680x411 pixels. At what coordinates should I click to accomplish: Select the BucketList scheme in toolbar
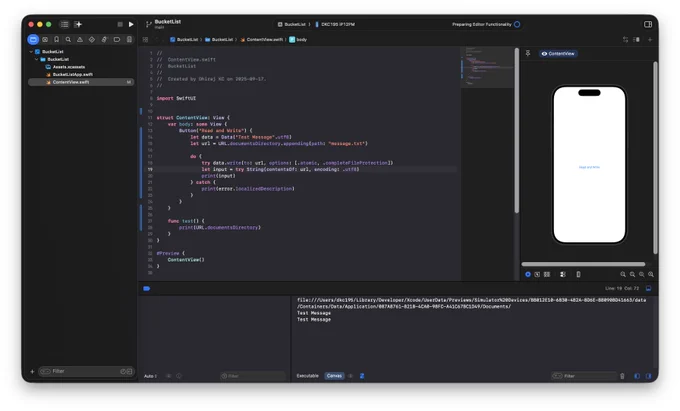pyautogui.click(x=292, y=24)
